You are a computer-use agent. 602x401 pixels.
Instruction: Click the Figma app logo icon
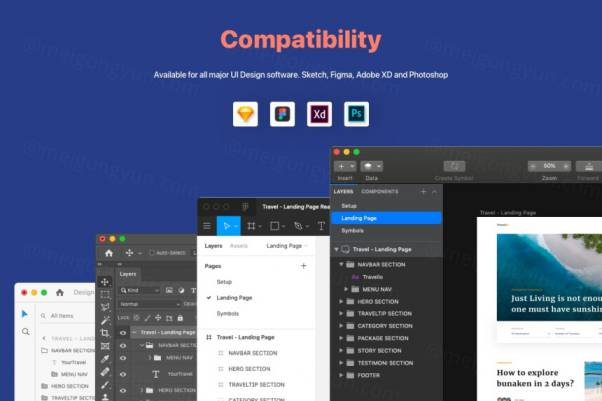tap(282, 114)
